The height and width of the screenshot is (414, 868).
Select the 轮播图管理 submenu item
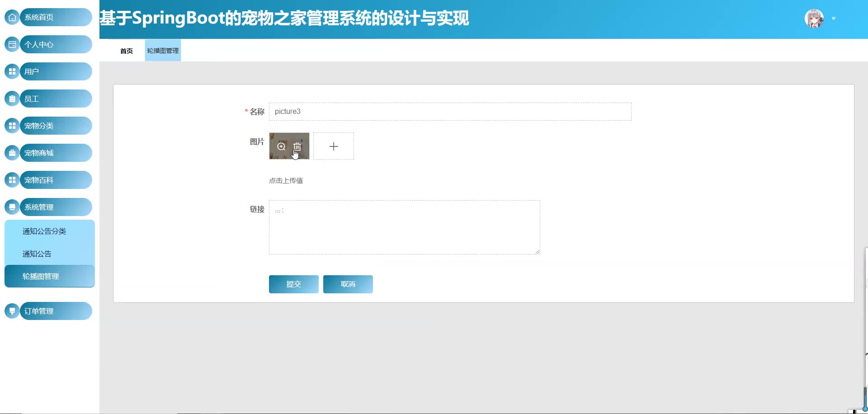(50, 276)
